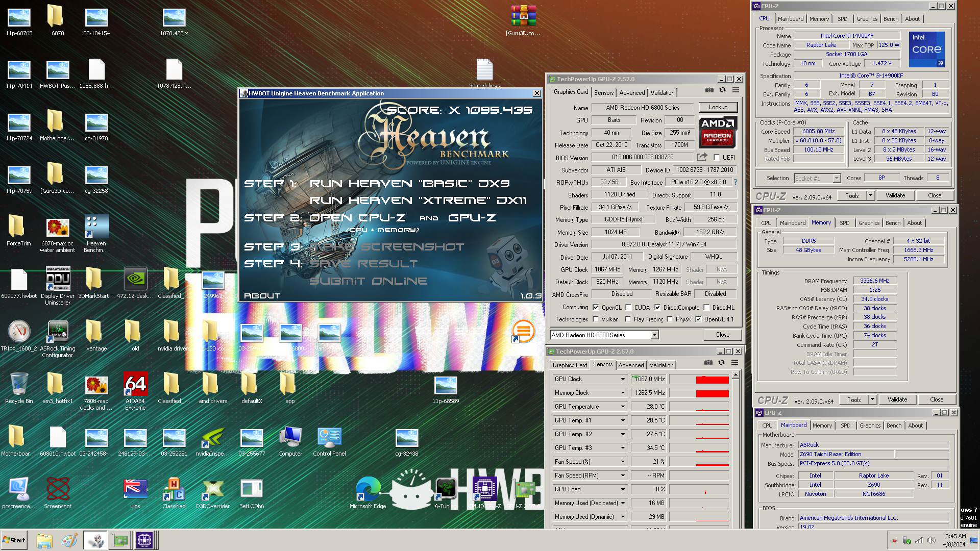Screen dimensions: 980x551
Task: Open D3DOverrider desktop icon
Action: (212, 494)
